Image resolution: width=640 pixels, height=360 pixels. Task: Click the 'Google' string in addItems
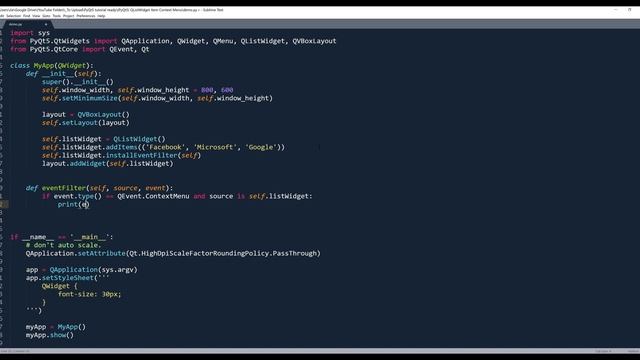click(x=261, y=147)
